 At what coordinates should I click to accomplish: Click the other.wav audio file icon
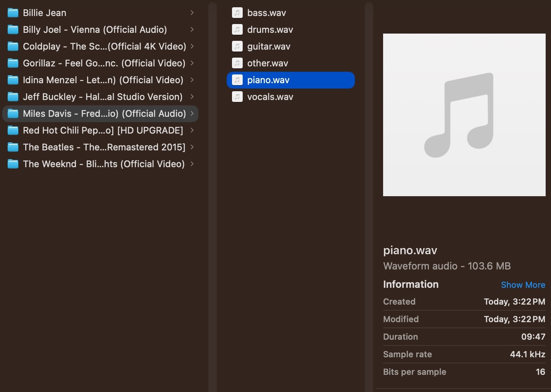tap(237, 63)
